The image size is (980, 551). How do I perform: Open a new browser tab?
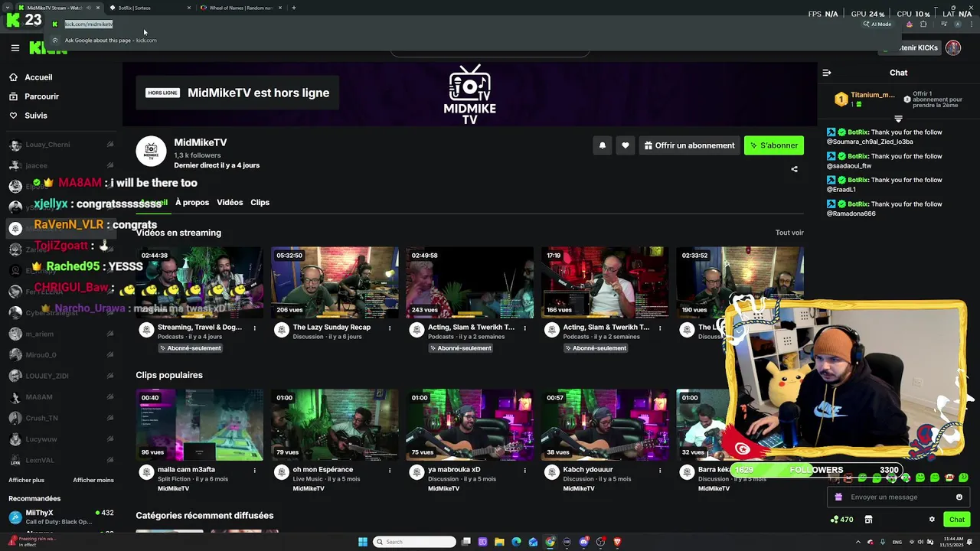click(294, 8)
